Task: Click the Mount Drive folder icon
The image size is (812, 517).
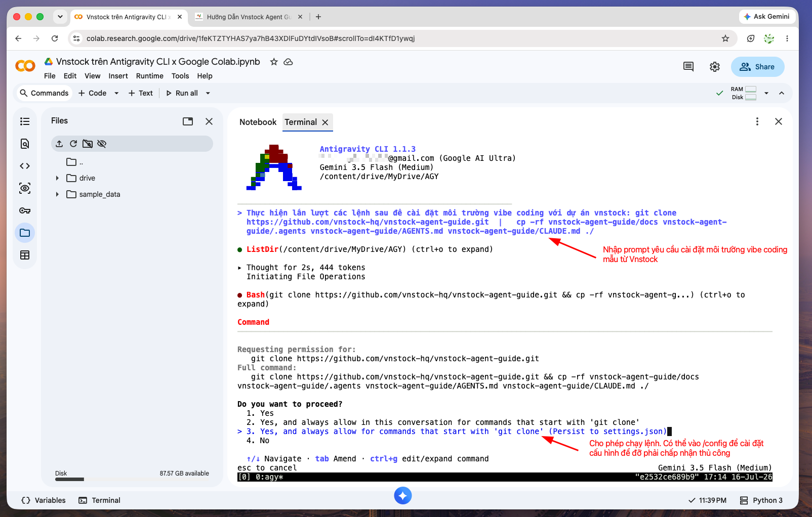Action: (x=88, y=144)
